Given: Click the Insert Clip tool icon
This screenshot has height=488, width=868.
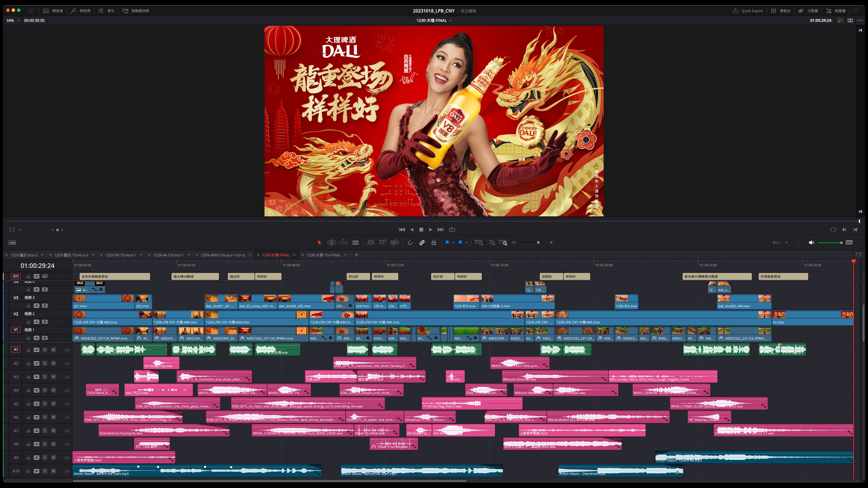Looking at the screenshot, I should point(371,242).
